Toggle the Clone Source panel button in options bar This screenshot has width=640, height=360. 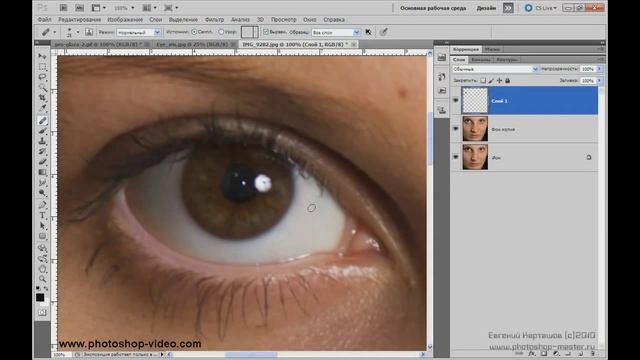click(x=89, y=32)
